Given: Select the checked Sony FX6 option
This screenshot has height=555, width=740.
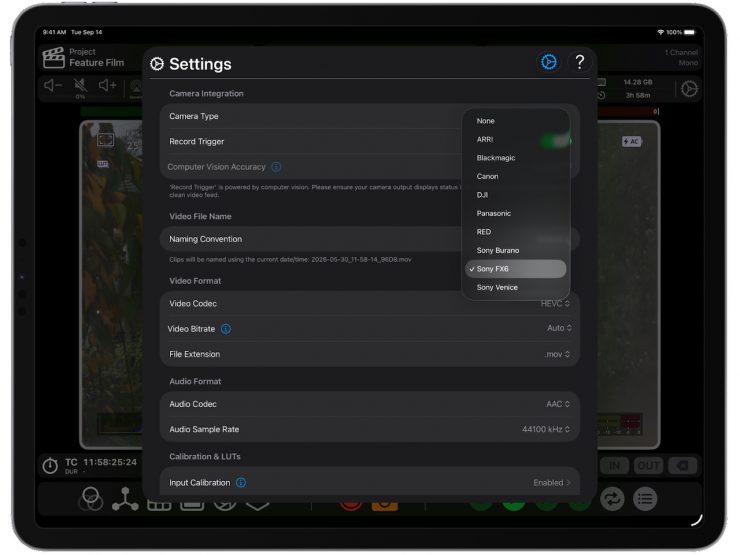Looking at the screenshot, I should 515,269.
